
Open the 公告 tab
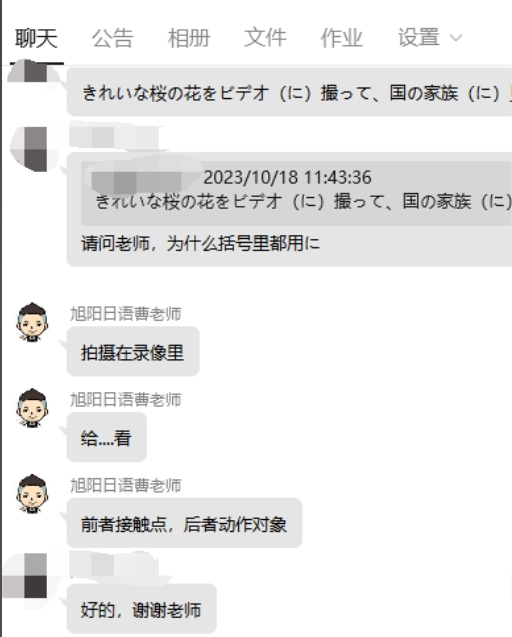113,39
